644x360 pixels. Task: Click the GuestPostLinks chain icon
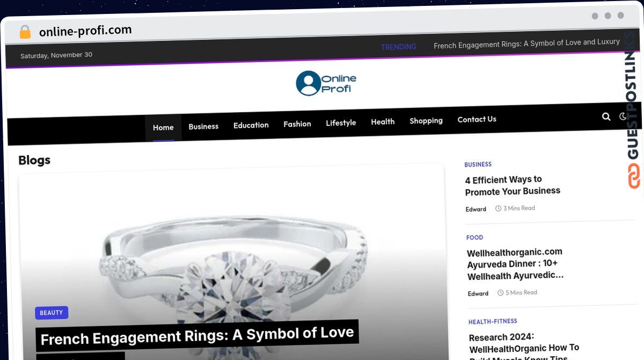tap(634, 176)
